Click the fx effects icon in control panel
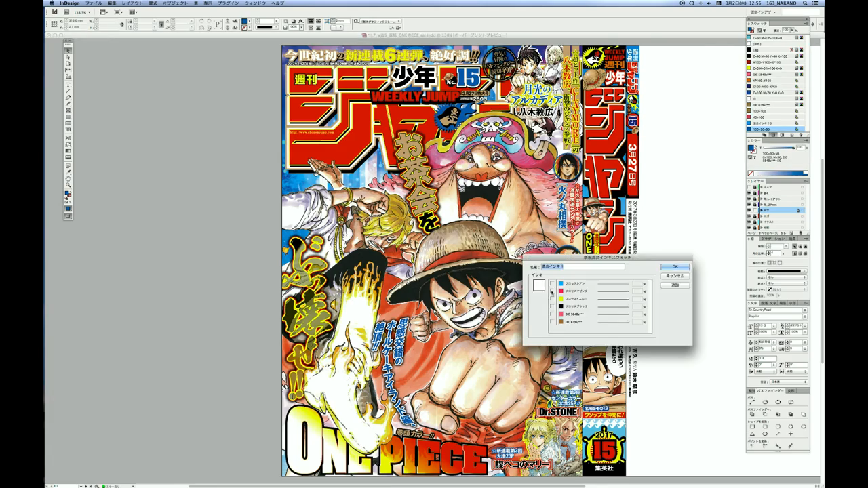Viewport: 868px width, 488px height. tap(301, 21)
